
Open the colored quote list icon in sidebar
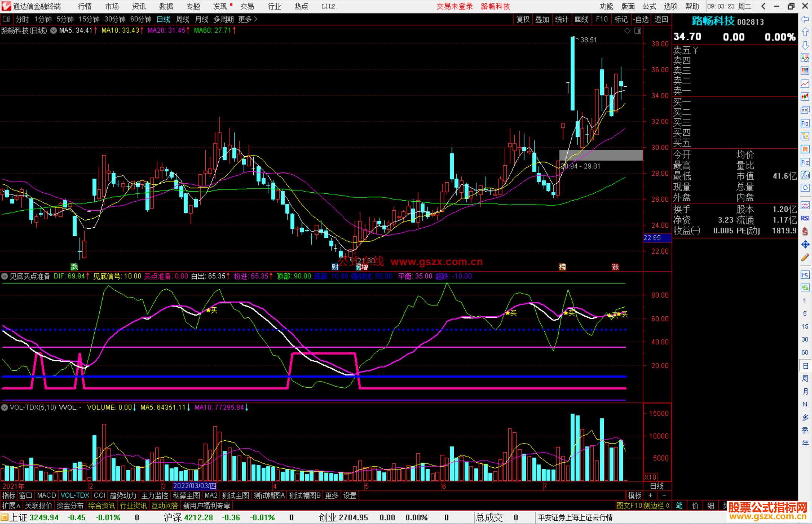805,71
